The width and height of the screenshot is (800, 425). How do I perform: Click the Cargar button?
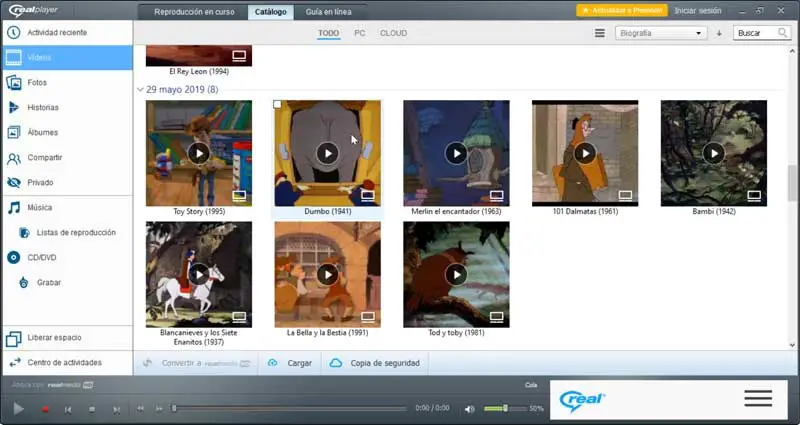tap(290, 363)
